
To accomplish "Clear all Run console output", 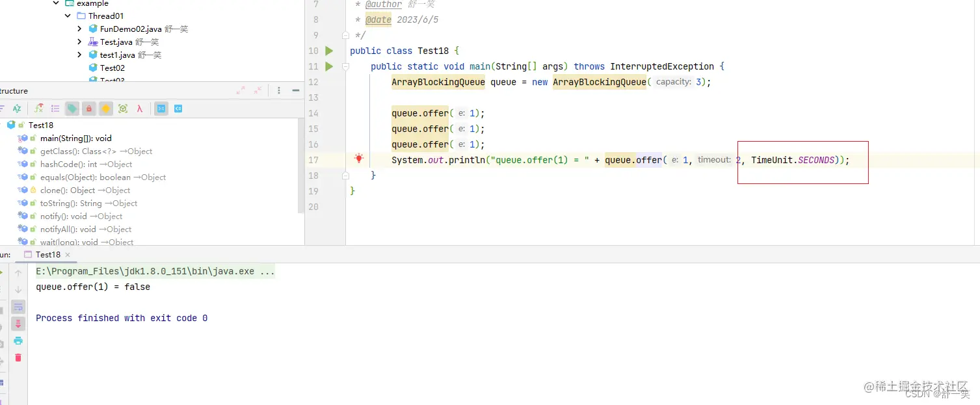I will [18, 358].
